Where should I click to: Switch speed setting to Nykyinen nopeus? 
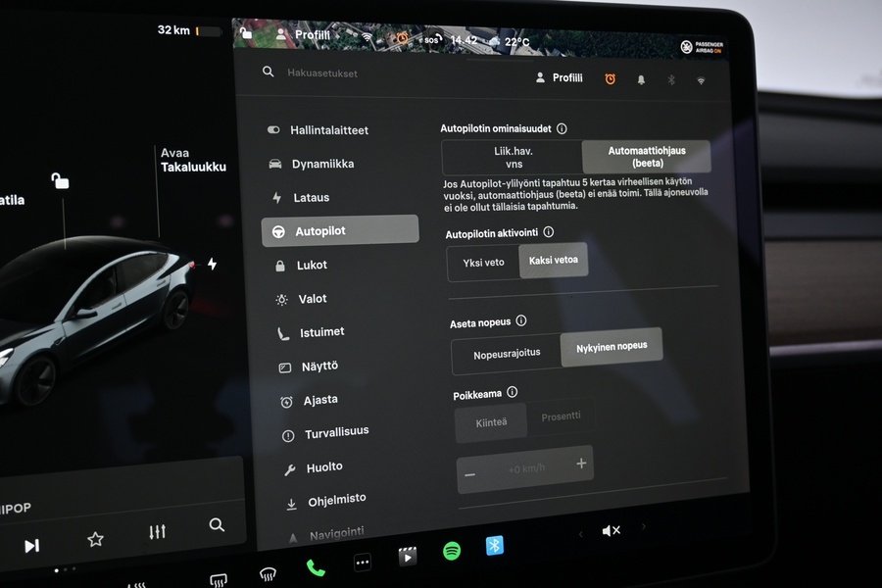click(611, 346)
